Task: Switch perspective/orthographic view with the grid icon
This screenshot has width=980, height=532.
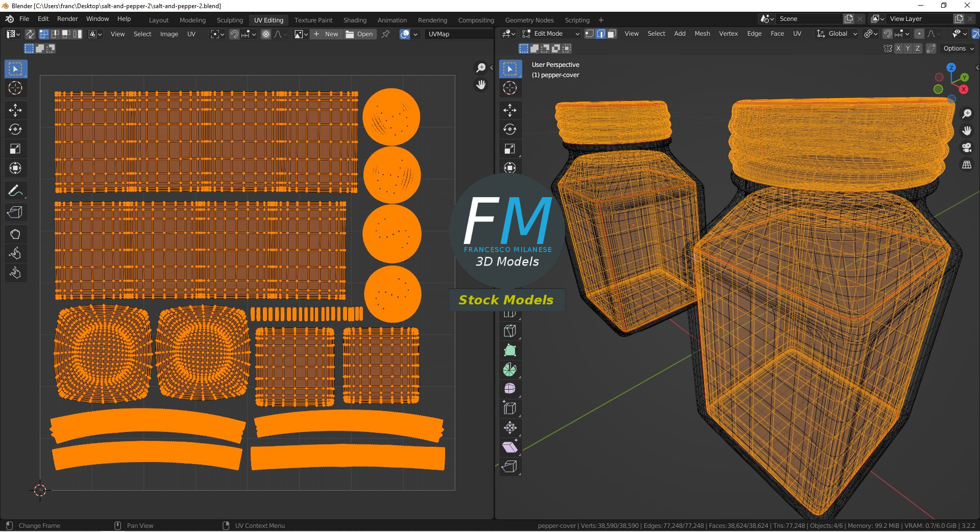Action: pyautogui.click(x=967, y=165)
